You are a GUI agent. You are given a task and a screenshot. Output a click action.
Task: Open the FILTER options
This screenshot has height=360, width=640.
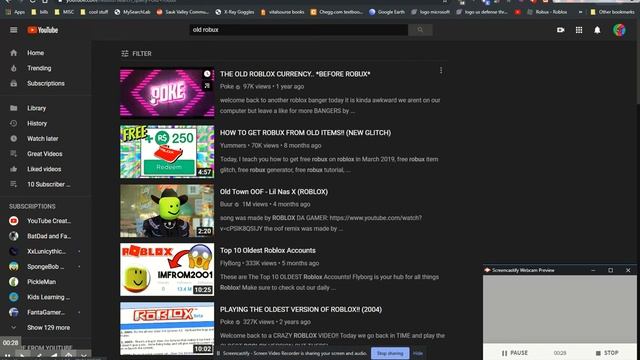(136, 53)
